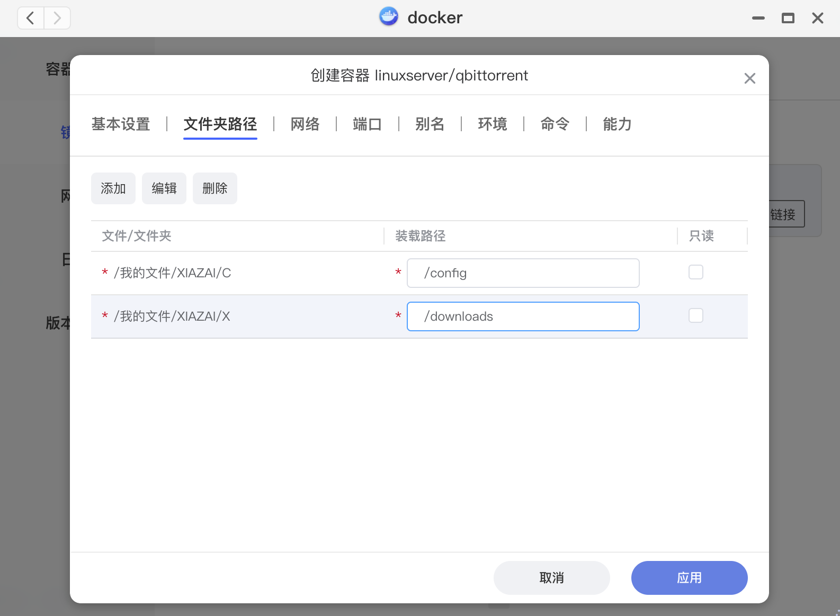Open the 网络 tab
The image size is (840, 616).
pyautogui.click(x=305, y=124)
